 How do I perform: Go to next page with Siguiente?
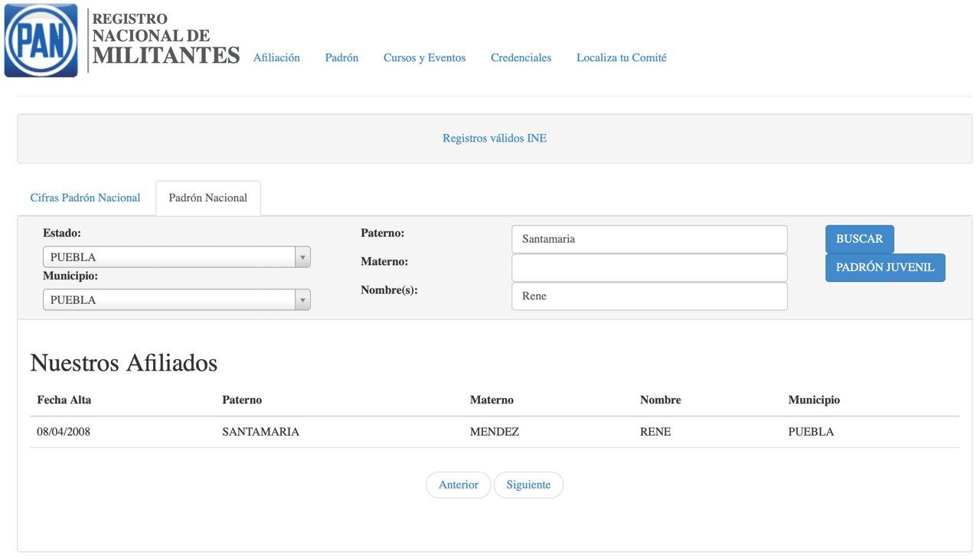coord(528,485)
